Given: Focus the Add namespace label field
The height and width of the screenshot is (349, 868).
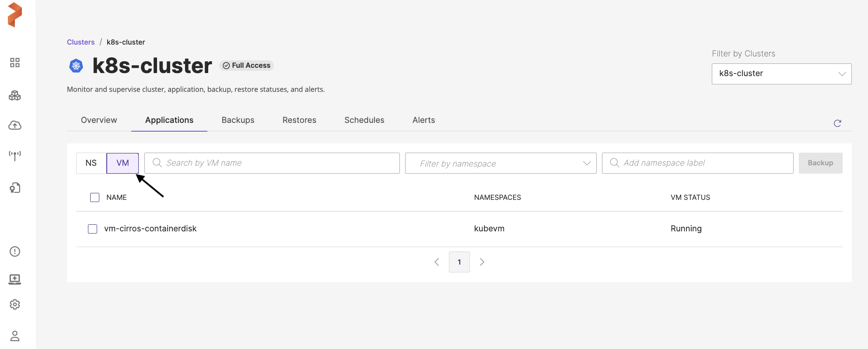Looking at the screenshot, I should [697, 163].
